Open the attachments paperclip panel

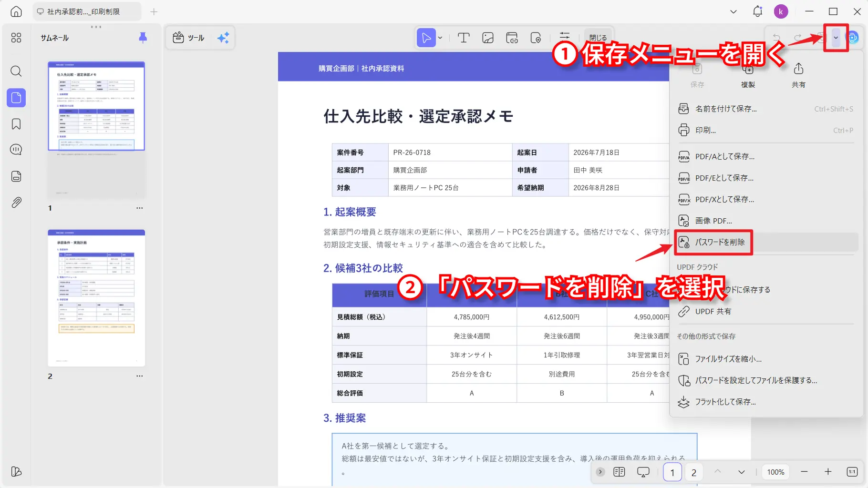click(x=16, y=203)
